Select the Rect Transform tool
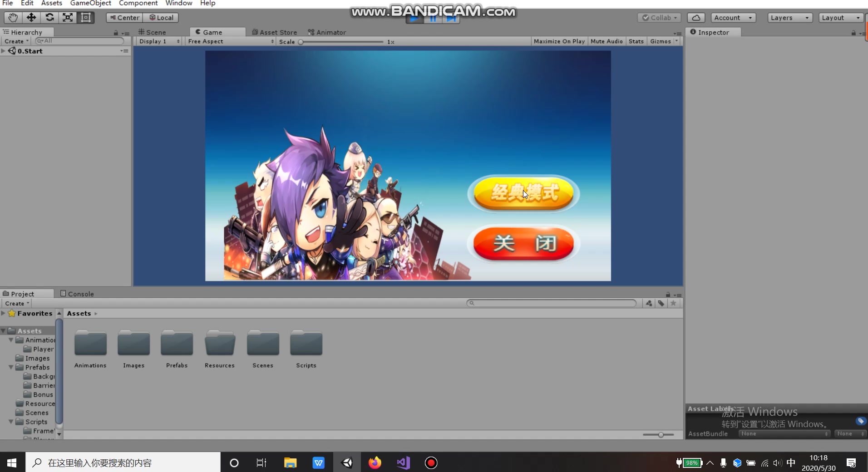Viewport: 868px width, 472px height. coord(85,17)
